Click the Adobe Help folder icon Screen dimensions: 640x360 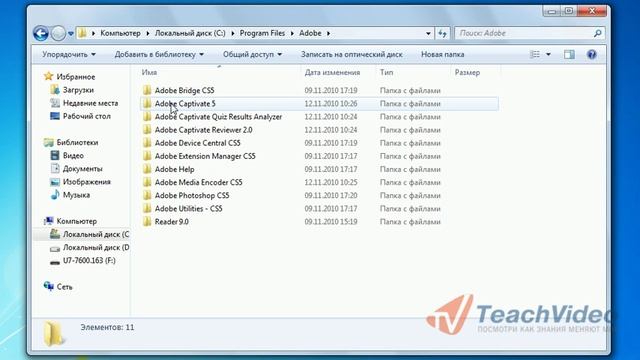147,169
